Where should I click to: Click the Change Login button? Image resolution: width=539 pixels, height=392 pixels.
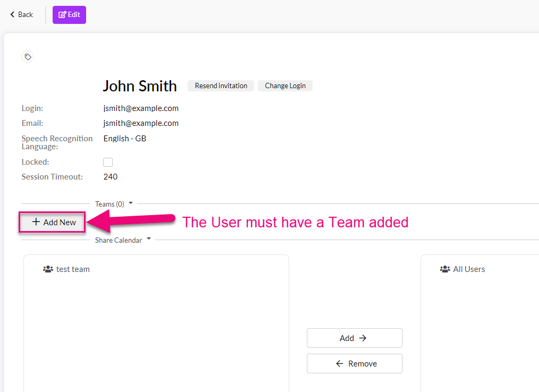point(285,86)
